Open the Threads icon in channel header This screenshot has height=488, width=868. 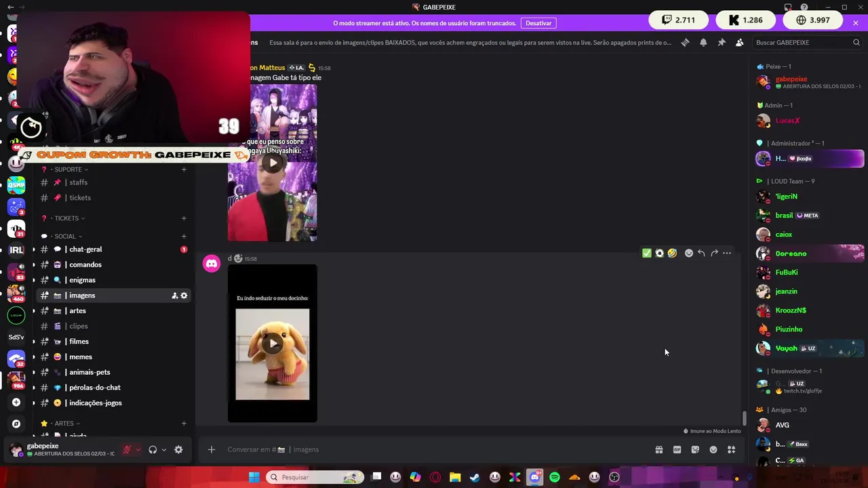(685, 42)
